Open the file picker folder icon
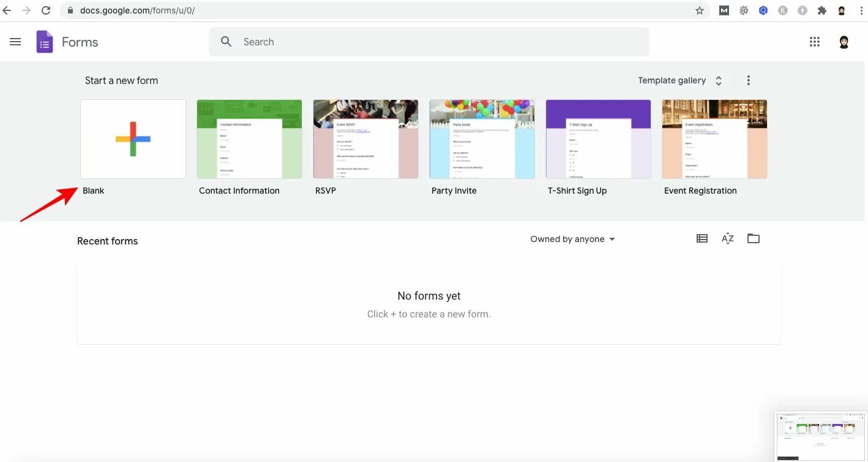The height and width of the screenshot is (462, 868). pos(754,238)
